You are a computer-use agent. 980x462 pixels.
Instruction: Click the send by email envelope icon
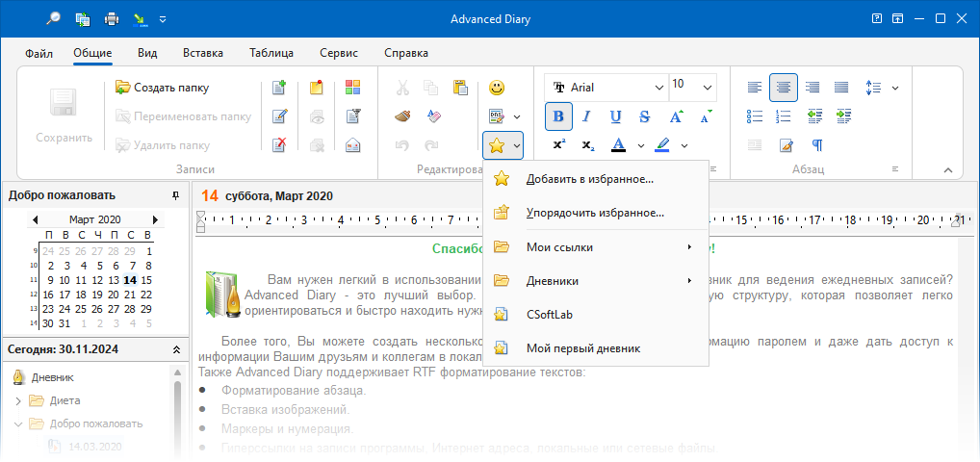(353, 145)
